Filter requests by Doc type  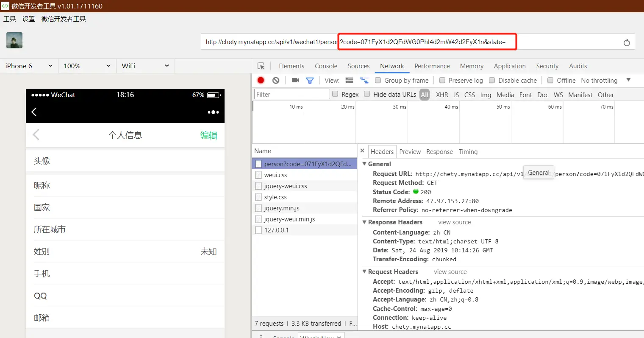[543, 95]
